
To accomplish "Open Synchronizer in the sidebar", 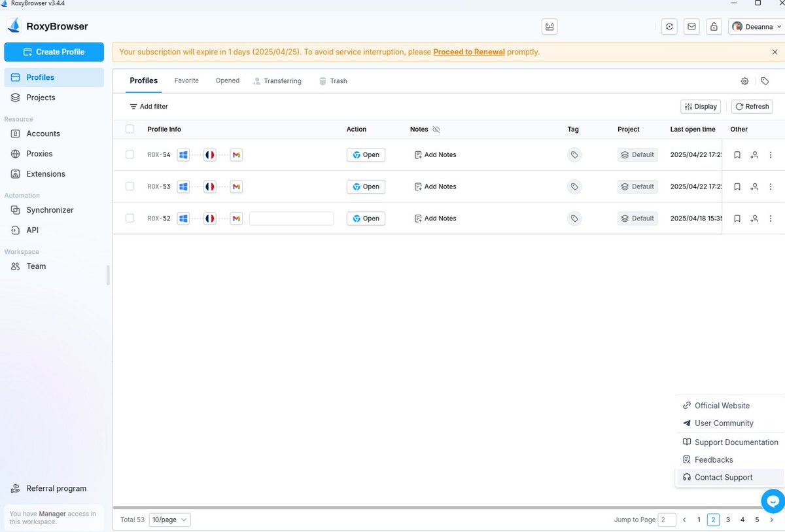I will (54, 210).
